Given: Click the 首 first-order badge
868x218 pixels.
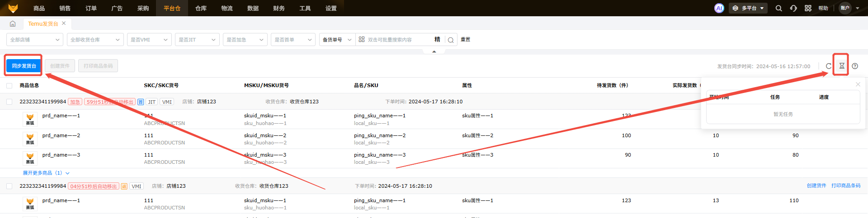Looking at the screenshot, I should pyautogui.click(x=141, y=102).
